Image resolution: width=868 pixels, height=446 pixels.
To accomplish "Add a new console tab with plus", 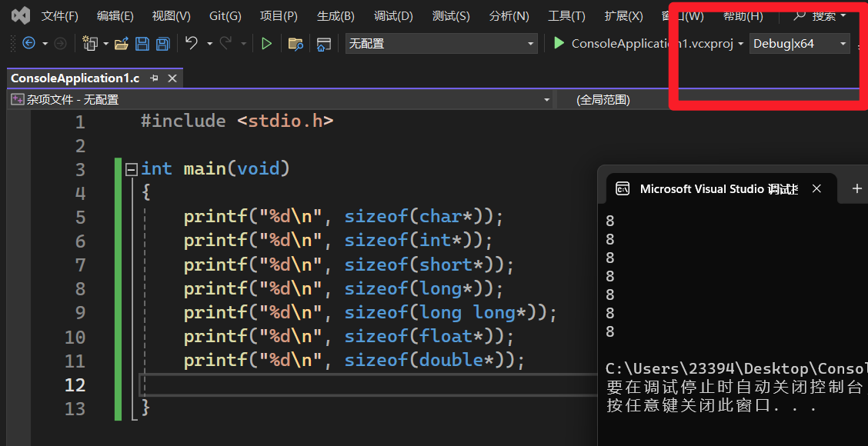I will (856, 188).
